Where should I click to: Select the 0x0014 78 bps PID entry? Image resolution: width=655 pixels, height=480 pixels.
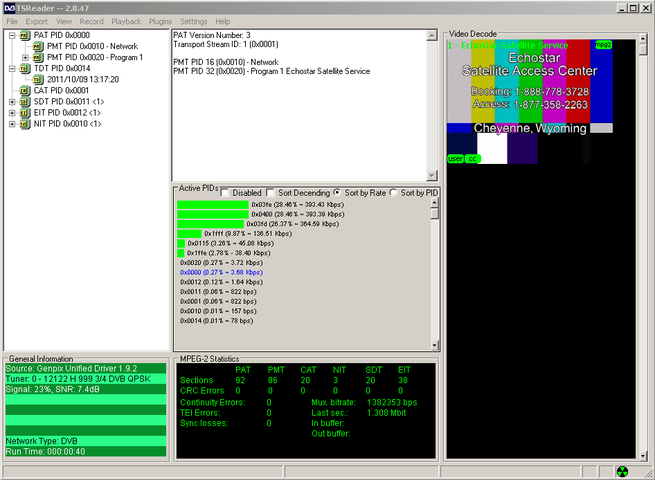click(x=216, y=321)
